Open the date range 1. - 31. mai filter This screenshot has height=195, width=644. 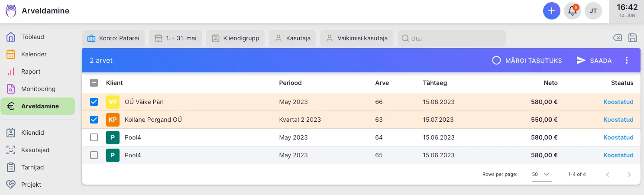point(175,38)
